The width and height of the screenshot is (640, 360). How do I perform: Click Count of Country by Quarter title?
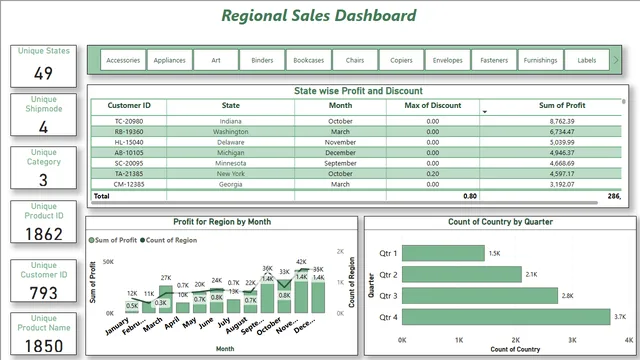point(500,222)
